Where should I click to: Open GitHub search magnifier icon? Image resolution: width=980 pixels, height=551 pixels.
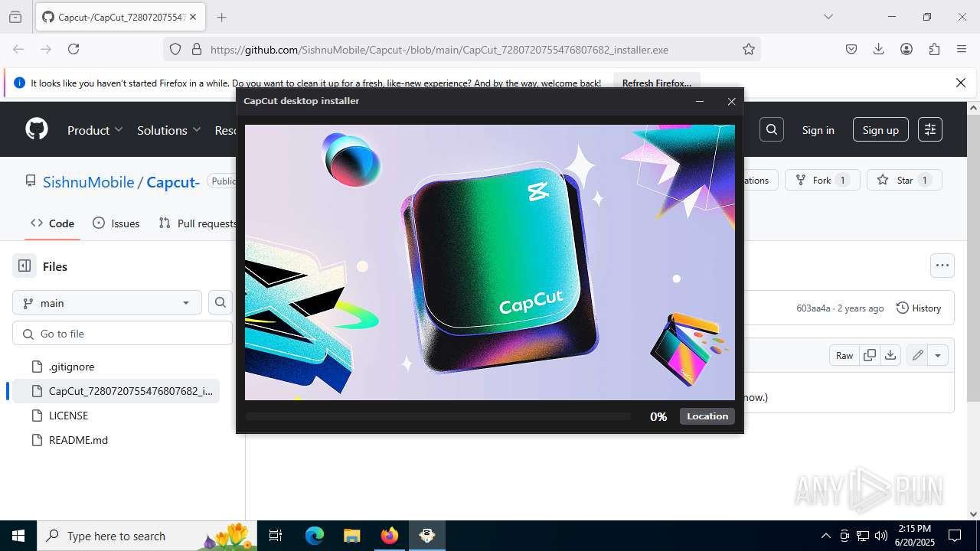(772, 129)
